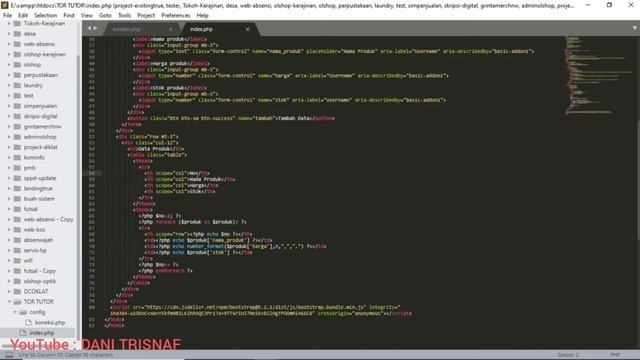Image resolution: width=640 pixels, height=360 pixels.
Task: Click the tab navigate-back arrow
Action: (x=89, y=28)
